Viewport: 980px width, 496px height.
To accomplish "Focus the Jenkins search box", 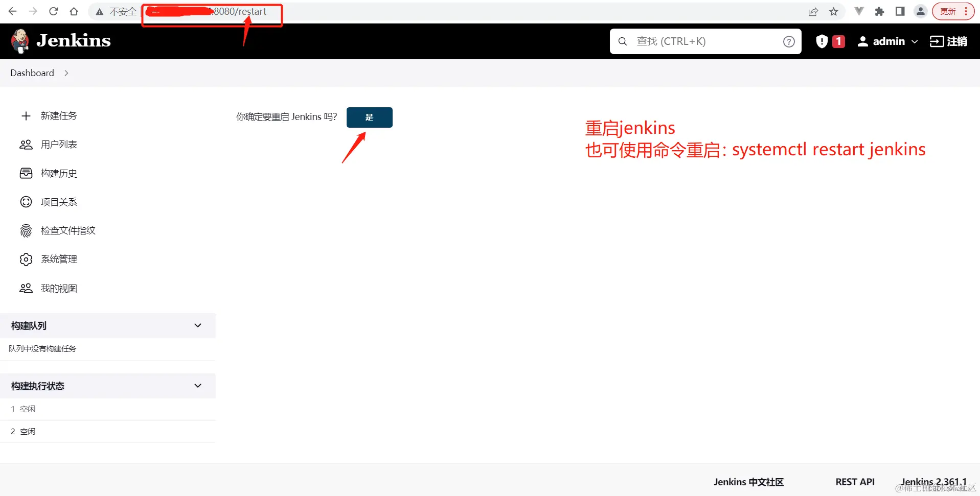I will pos(705,41).
